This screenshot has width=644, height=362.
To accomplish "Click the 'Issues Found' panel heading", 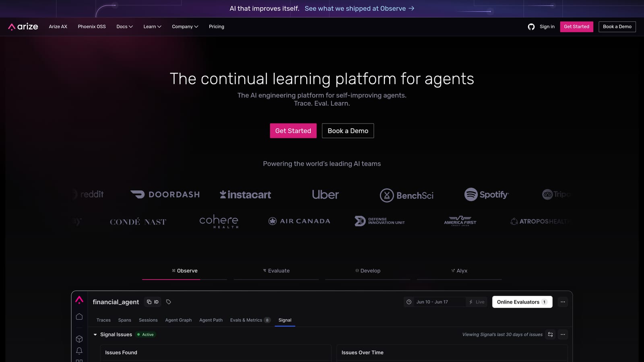I will pos(121,352).
